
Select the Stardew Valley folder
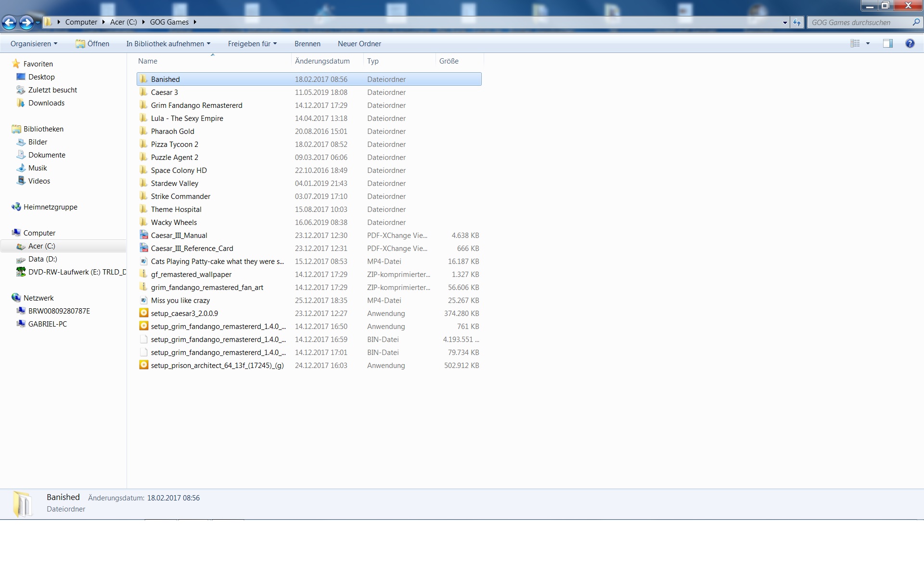pyautogui.click(x=309, y=183)
